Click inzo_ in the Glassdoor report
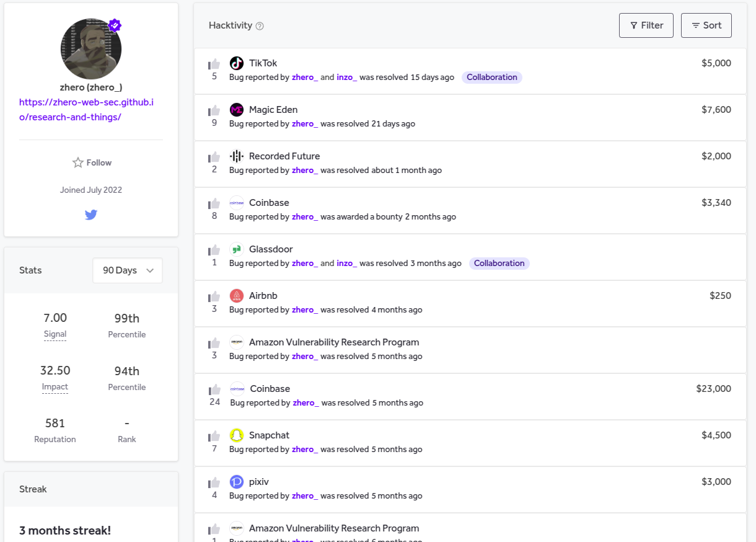Viewport: 756px width, 542px height. (347, 264)
